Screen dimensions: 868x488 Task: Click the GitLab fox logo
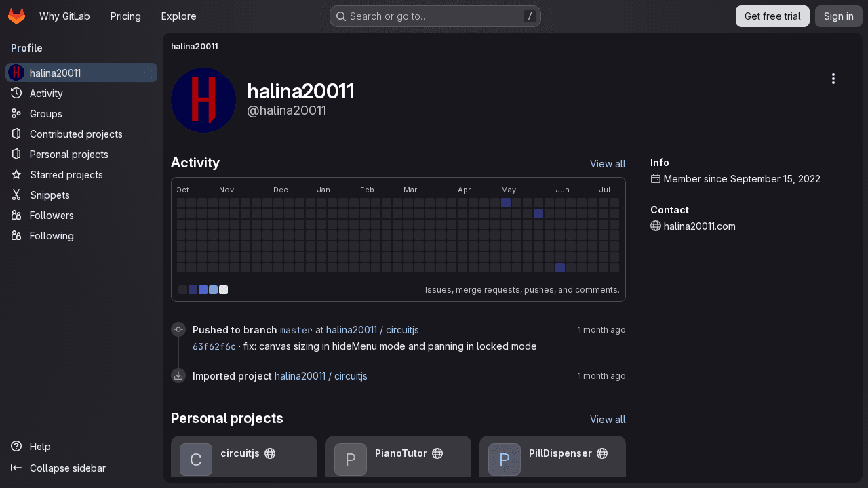(16, 16)
